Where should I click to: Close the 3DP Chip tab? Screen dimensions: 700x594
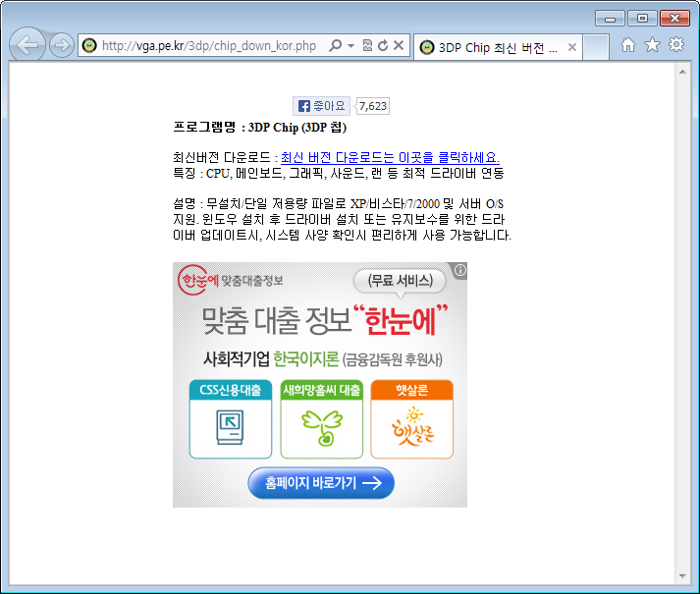[571, 47]
